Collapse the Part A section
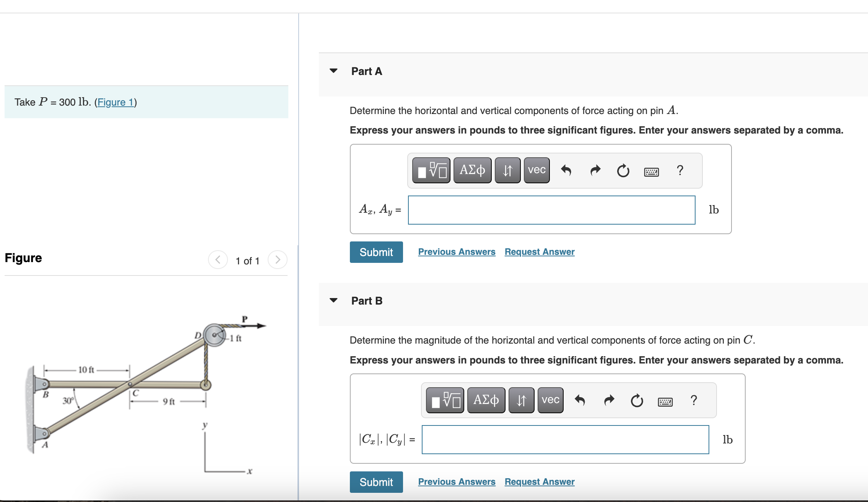The width and height of the screenshot is (868, 502). (333, 71)
